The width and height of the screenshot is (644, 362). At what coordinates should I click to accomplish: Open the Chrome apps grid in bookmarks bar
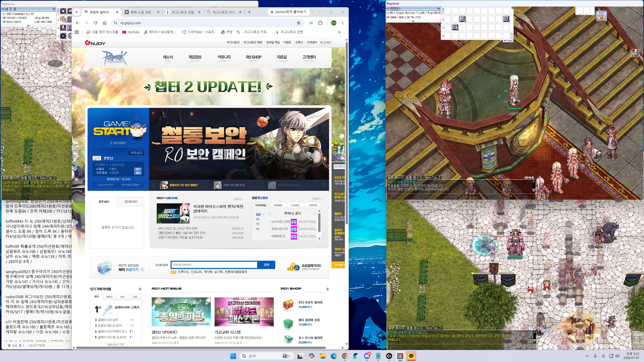click(x=77, y=32)
